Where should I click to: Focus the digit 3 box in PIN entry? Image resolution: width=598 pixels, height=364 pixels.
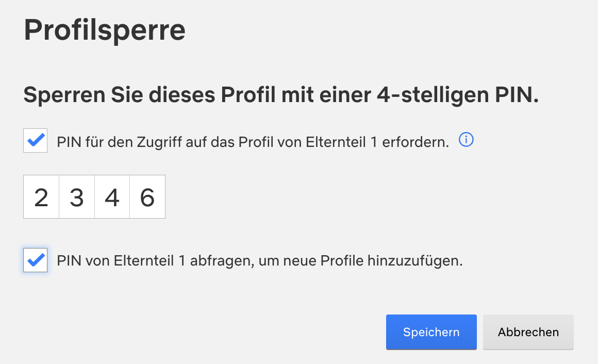[x=77, y=197]
